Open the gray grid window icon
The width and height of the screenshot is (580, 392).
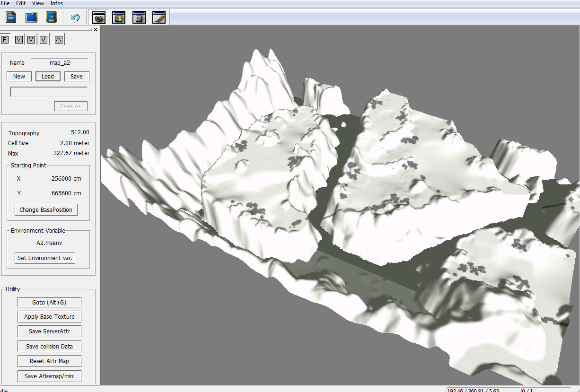(x=139, y=18)
